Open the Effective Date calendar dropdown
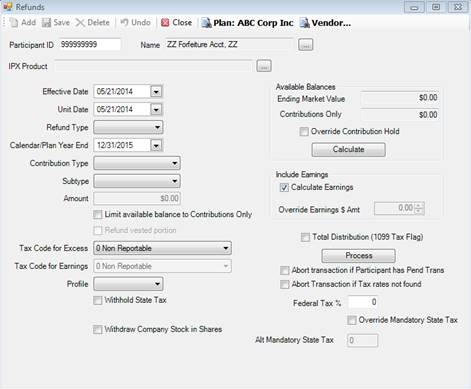The image size is (471, 389). [x=156, y=91]
